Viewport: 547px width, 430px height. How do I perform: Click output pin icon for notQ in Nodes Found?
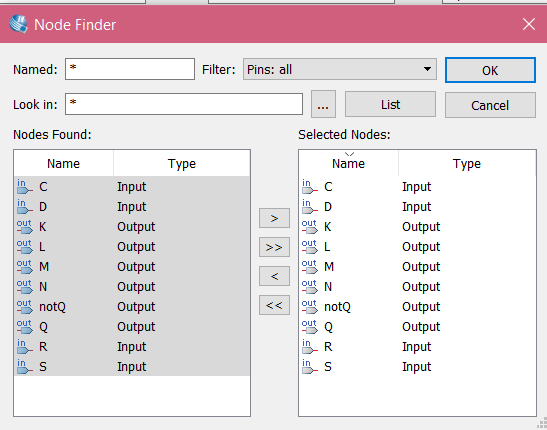pyautogui.click(x=25, y=307)
